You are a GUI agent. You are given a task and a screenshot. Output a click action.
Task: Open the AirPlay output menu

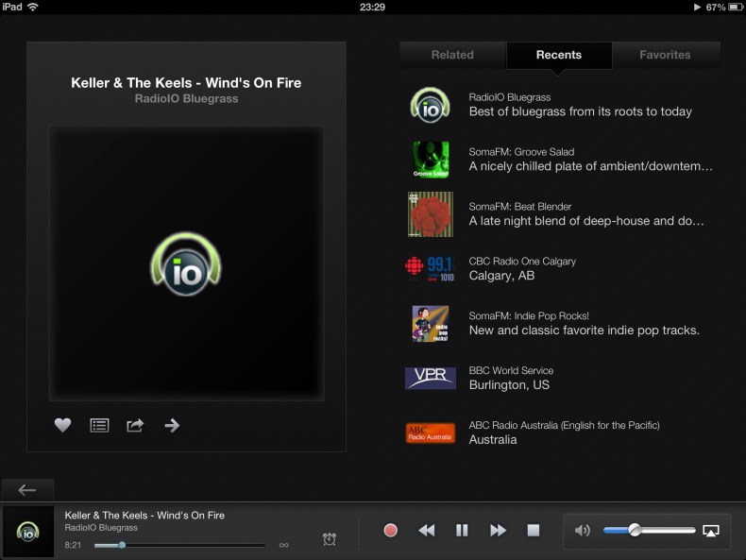coord(711,531)
